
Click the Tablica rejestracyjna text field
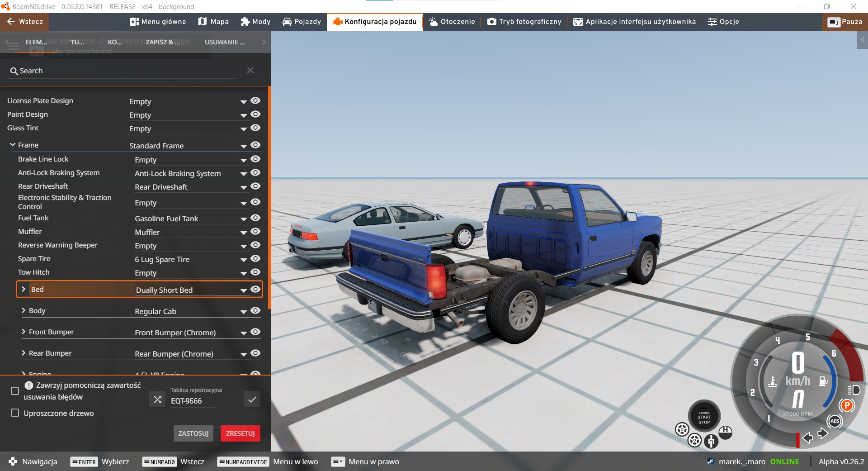click(193, 401)
